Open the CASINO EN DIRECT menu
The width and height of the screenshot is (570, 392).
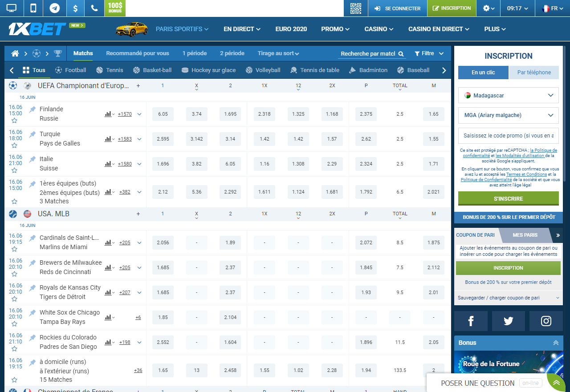click(x=439, y=29)
